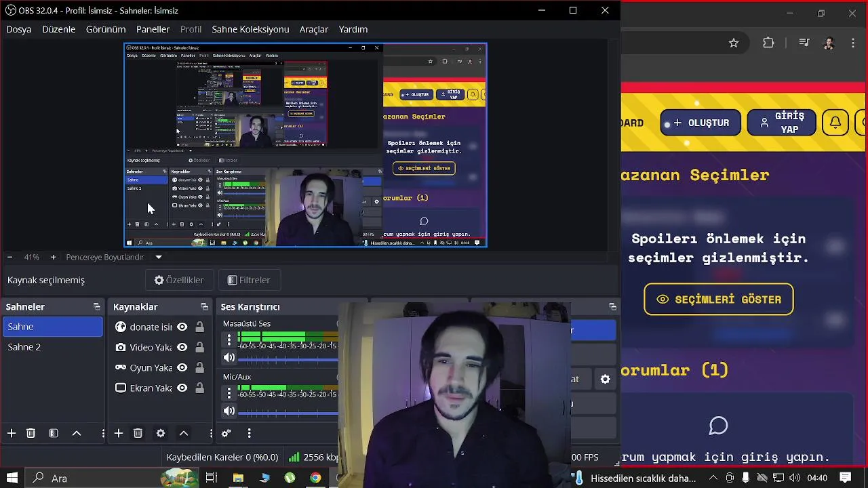The width and height of the screenshot is (868, 488).
Task: Toggle lock on Ekran Yaka source
Action: (199, 388)
